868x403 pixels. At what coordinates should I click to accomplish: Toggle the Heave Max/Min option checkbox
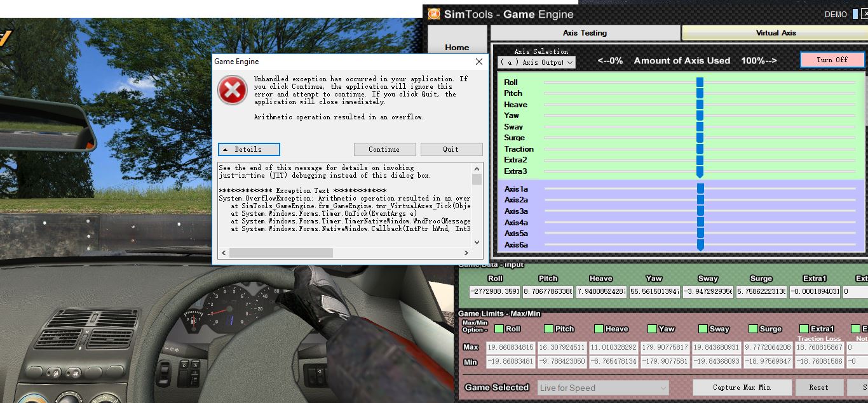pyautogui.click(x=599, y=329)
